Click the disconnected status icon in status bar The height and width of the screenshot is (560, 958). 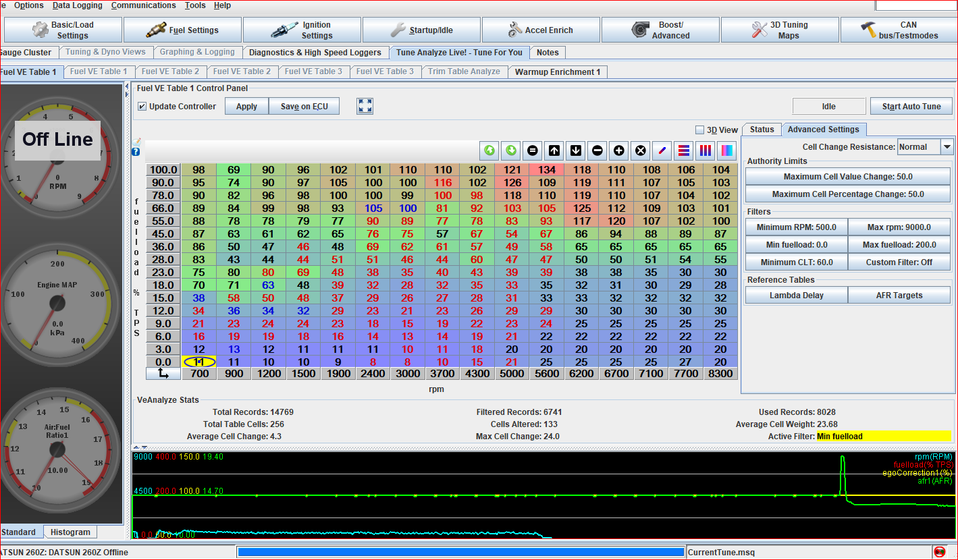938,552
